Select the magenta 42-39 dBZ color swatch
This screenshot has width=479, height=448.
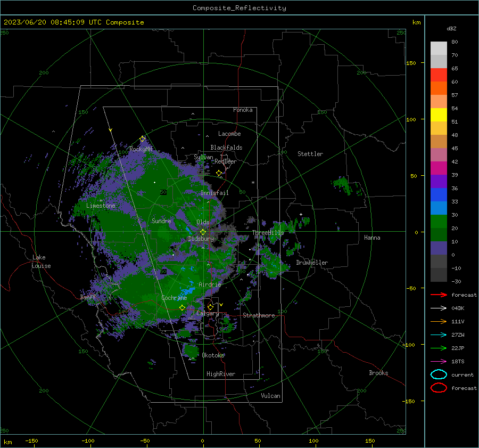pos(439,168)
